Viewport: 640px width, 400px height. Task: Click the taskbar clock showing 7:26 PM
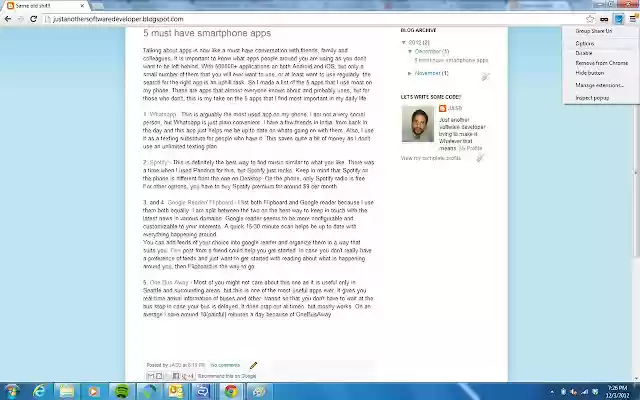click(x=617, y=392)
